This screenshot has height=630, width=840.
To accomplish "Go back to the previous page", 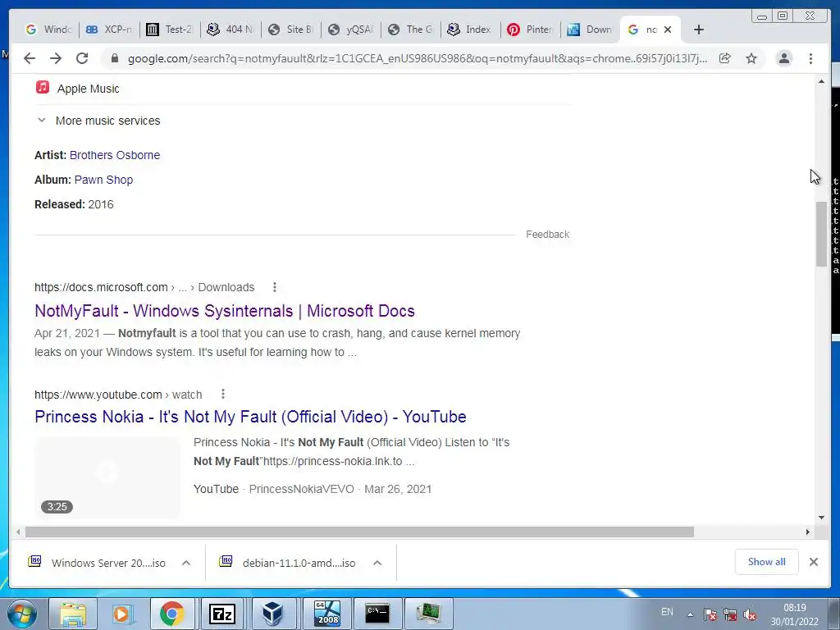I will [30, 58].
